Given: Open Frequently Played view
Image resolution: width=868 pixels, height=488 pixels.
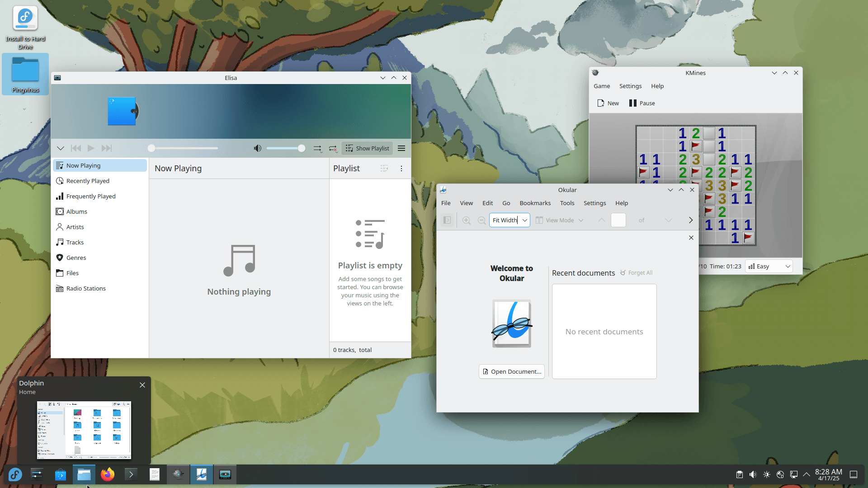Looking at the screenshot, I should (x=100, y=196).
